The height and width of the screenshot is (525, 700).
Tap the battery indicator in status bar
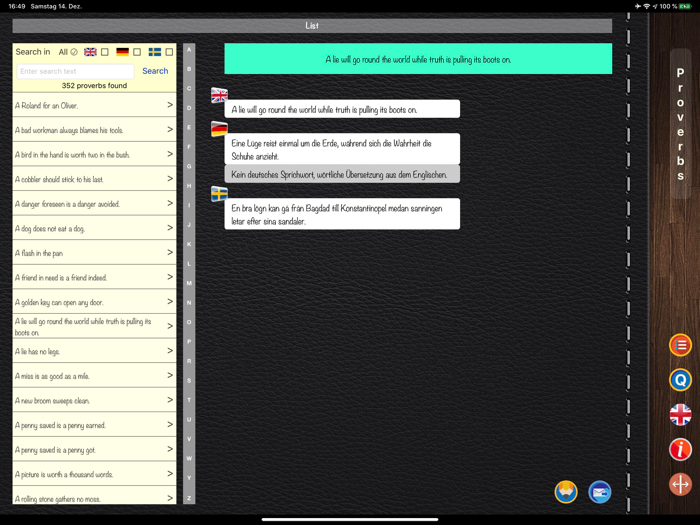pos(684,6)
